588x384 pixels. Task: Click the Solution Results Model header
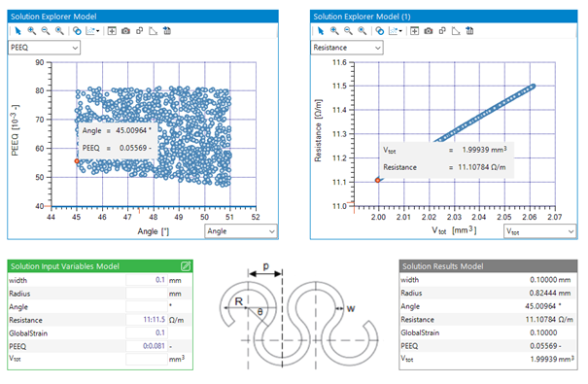point(488,266)
